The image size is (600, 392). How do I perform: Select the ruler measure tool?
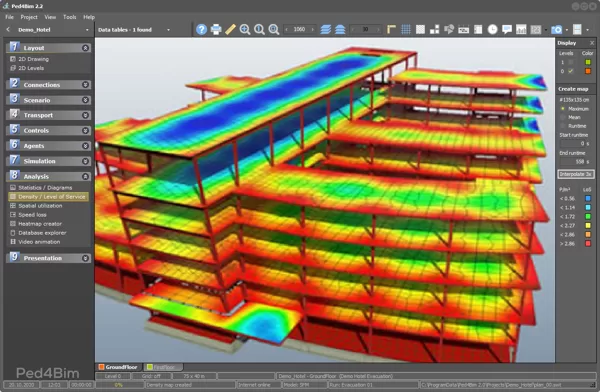[230, 29]
